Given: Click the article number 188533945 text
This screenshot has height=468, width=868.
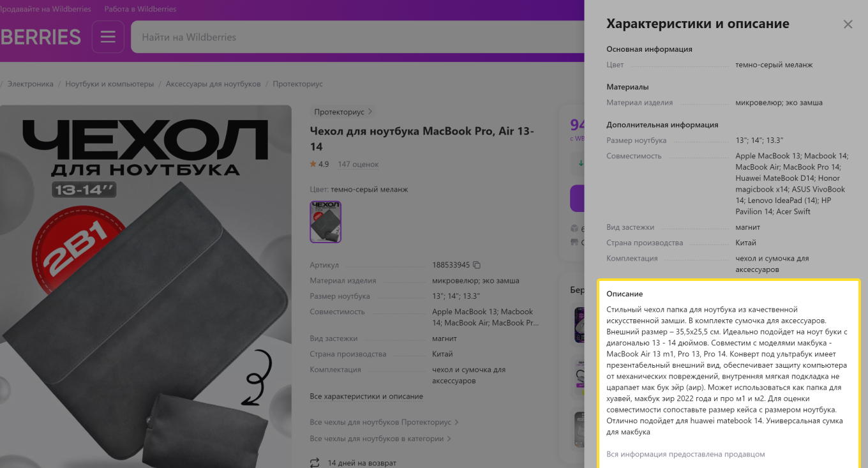Looking at the screenshot, I should coord(451,265).
